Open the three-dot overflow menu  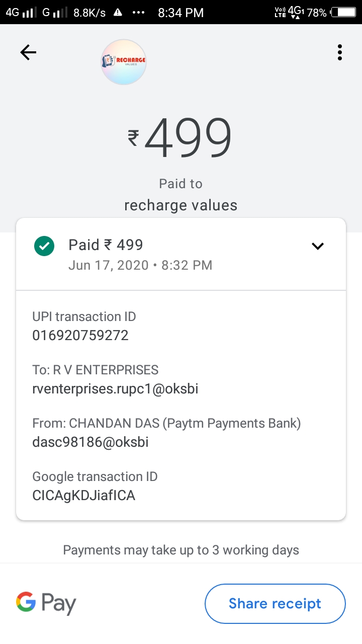click(x=340, y=52)
